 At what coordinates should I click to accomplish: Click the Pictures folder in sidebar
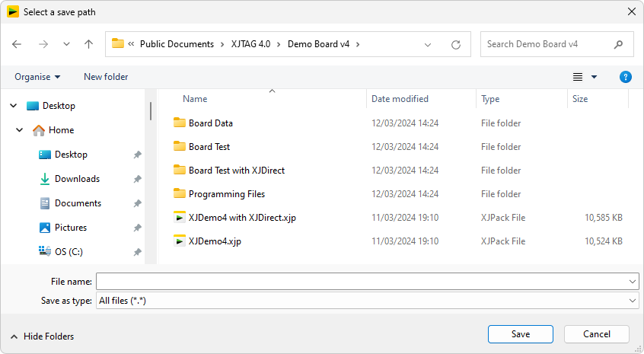pyautogui.click(x=70, y=228)
